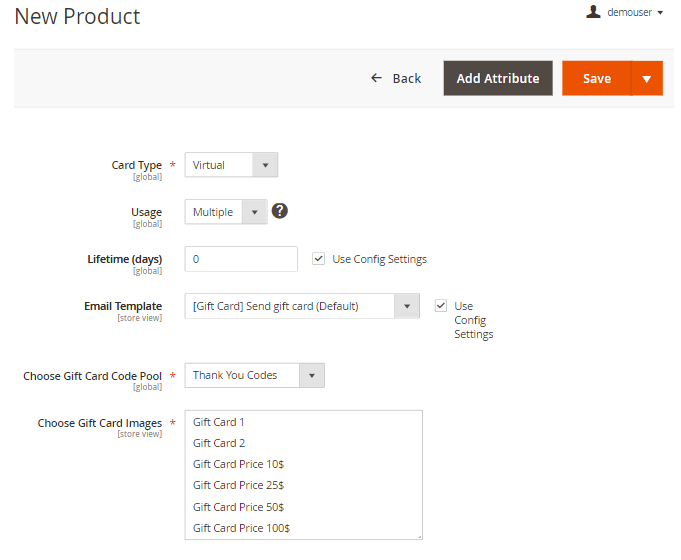Screen dimensions: 681x560
Task: Click the Save button
Action: coord(597,78)
